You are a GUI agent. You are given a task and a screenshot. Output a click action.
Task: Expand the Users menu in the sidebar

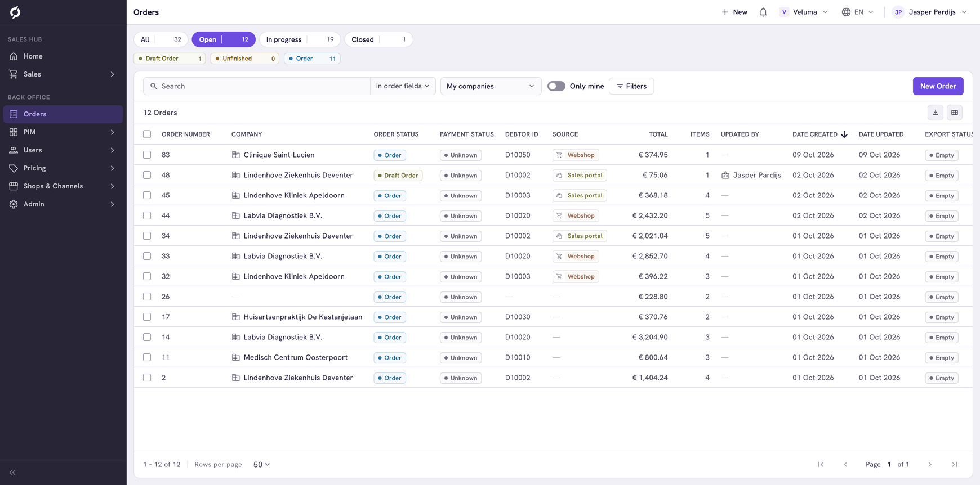coord(63,150)
